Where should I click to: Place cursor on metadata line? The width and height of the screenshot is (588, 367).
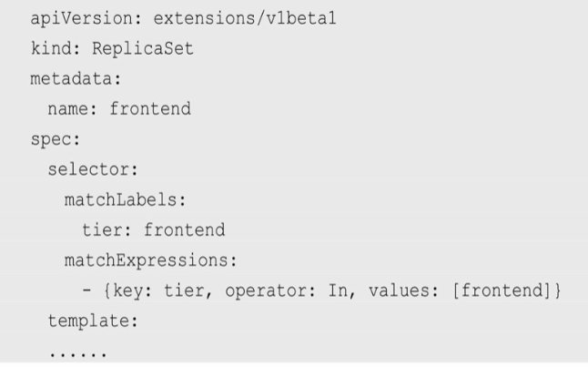coord(76,79)
